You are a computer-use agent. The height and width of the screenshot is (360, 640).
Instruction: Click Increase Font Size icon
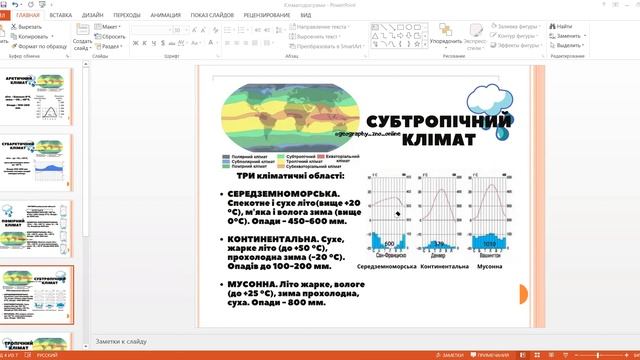[194, 30]
